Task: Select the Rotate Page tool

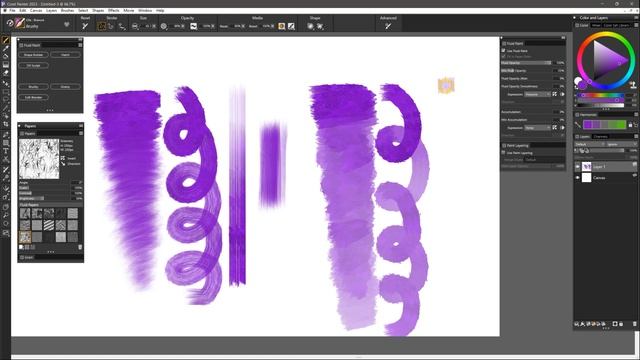Action: [x=5, y=224]
